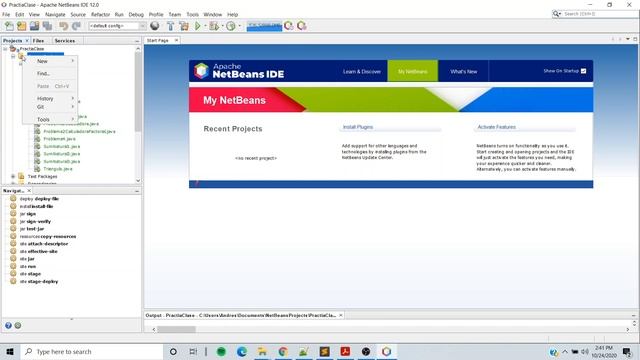Click the memory usage bar in toolbar
Screen dimensions: 640x360
[264, 26]
